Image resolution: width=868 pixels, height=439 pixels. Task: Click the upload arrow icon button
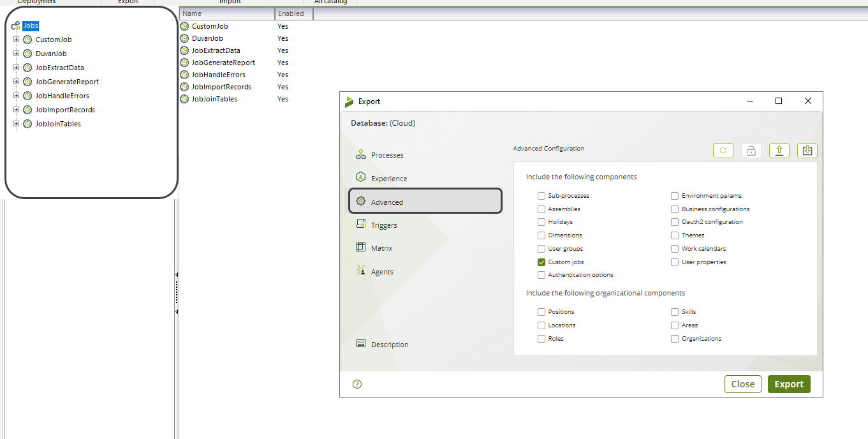click(779, 151)
